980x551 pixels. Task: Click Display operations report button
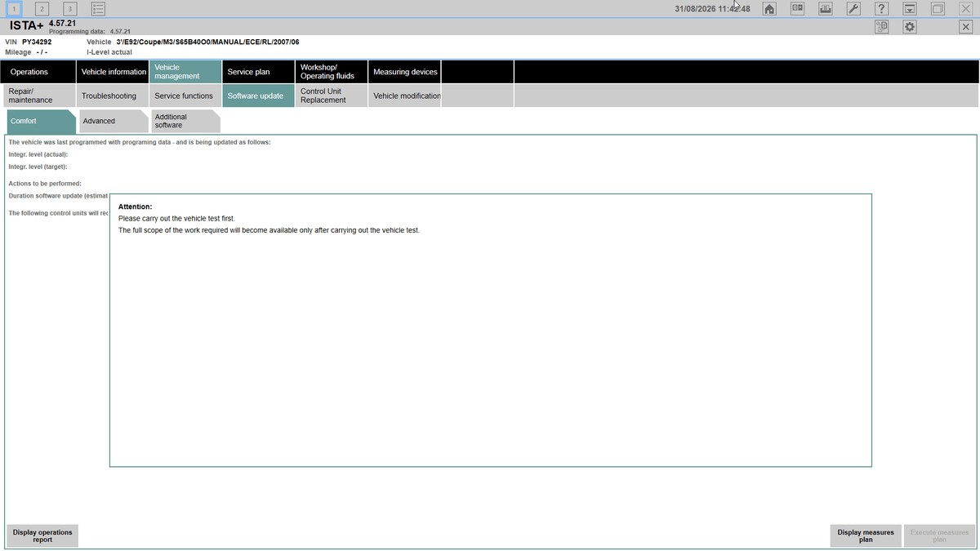pyautogui.click(x=42, y=535)
